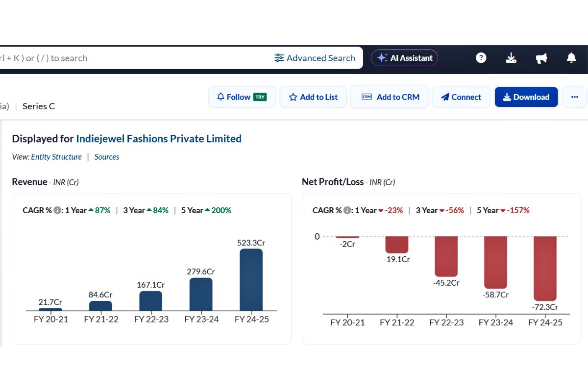Click the 5 Year 200% revenue CAGR
Image resolution: width=588 pixels, height=392 pixels.
[x=206, y=210]
